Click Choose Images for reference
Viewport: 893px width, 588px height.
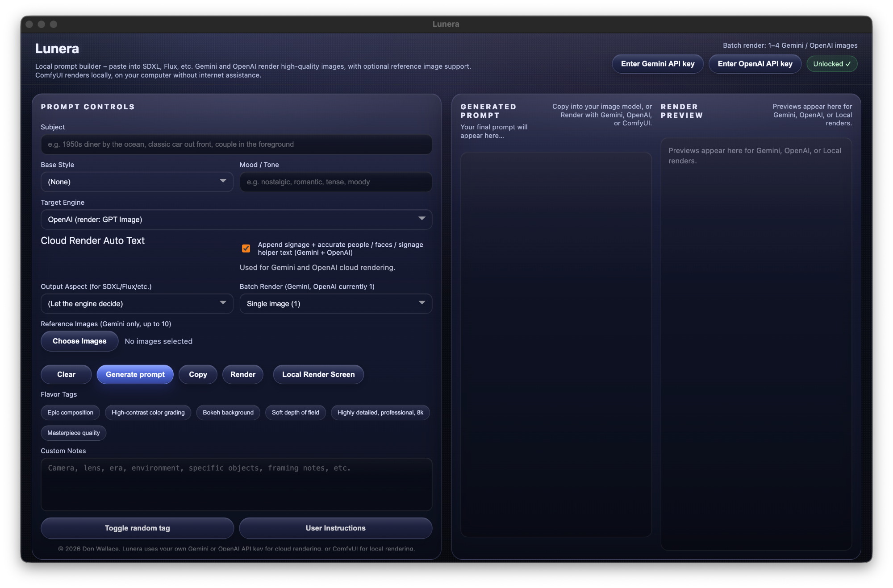click(79, 341)
